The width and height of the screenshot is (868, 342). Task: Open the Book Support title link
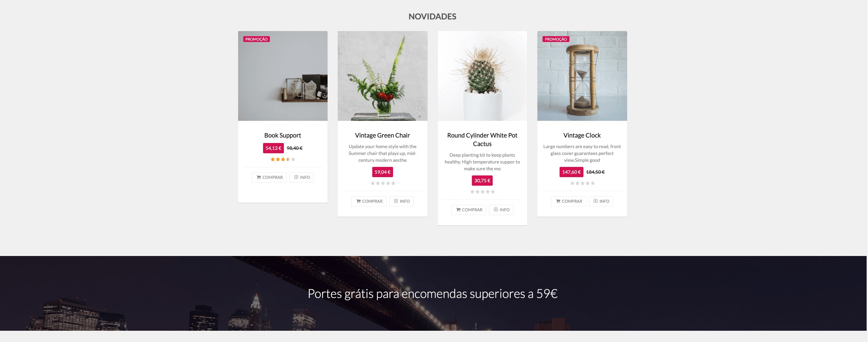pos(283,136)
